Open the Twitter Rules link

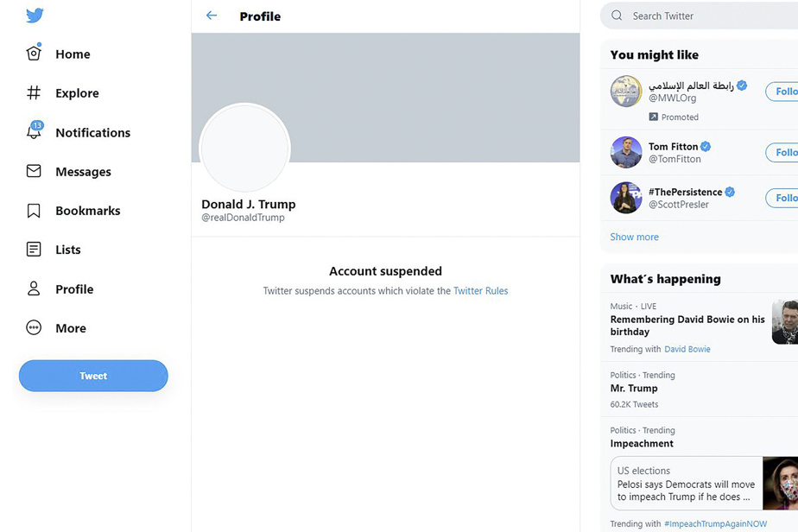pyautogui.click(x=480, y=291)
